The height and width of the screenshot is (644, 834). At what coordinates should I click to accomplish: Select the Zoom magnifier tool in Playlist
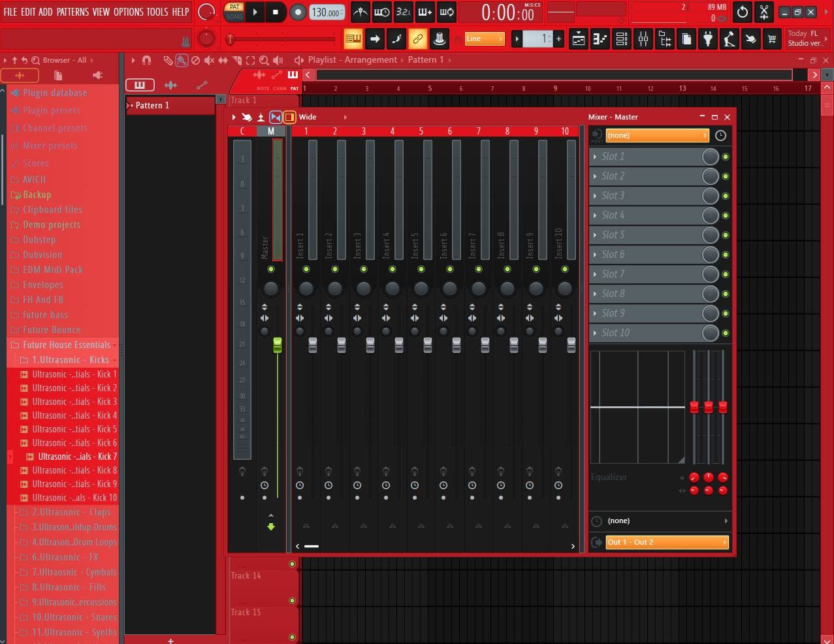coord(264,60)
